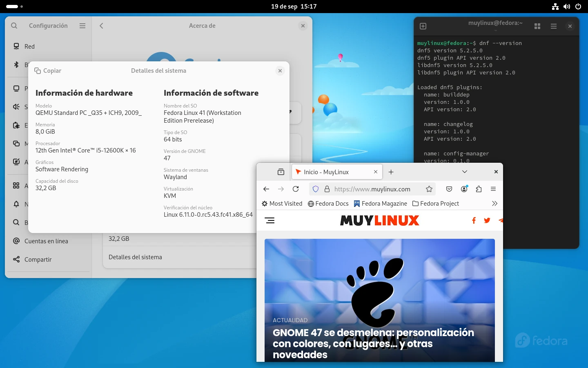Open the Configuración hamburger menu
Screen dimensions: 588x368
[82, 26]
